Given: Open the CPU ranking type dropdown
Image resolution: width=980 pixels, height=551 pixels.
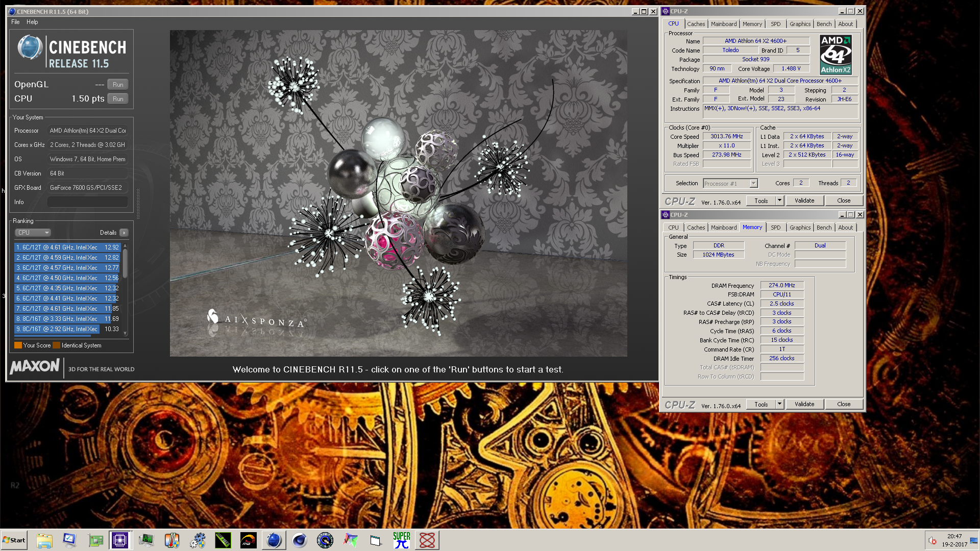Looking at the screenshot, I should [33, 233].
